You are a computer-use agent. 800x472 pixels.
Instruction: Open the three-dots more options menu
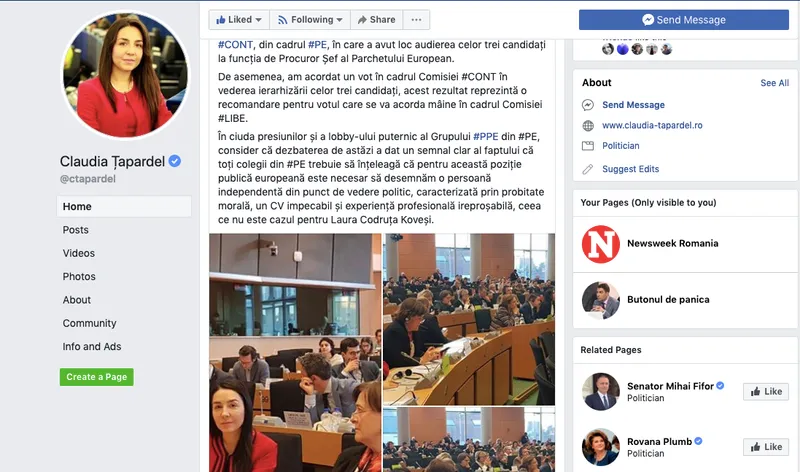(416, 20)
